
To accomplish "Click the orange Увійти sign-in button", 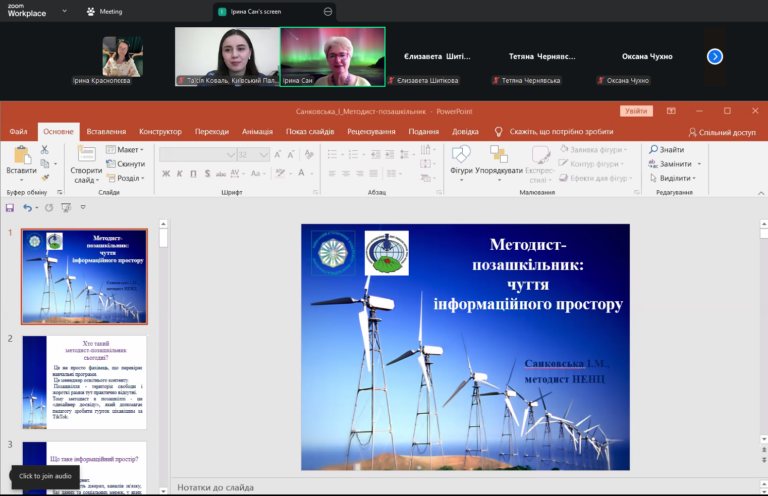I will coord(635,111).
